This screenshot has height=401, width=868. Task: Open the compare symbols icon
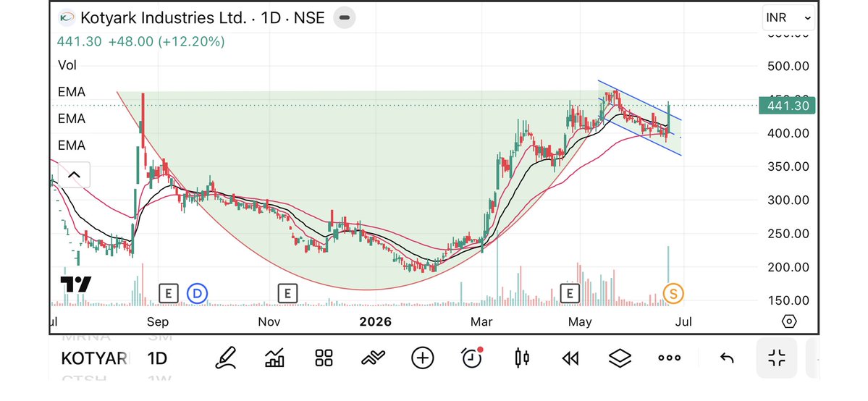(373, 358)
